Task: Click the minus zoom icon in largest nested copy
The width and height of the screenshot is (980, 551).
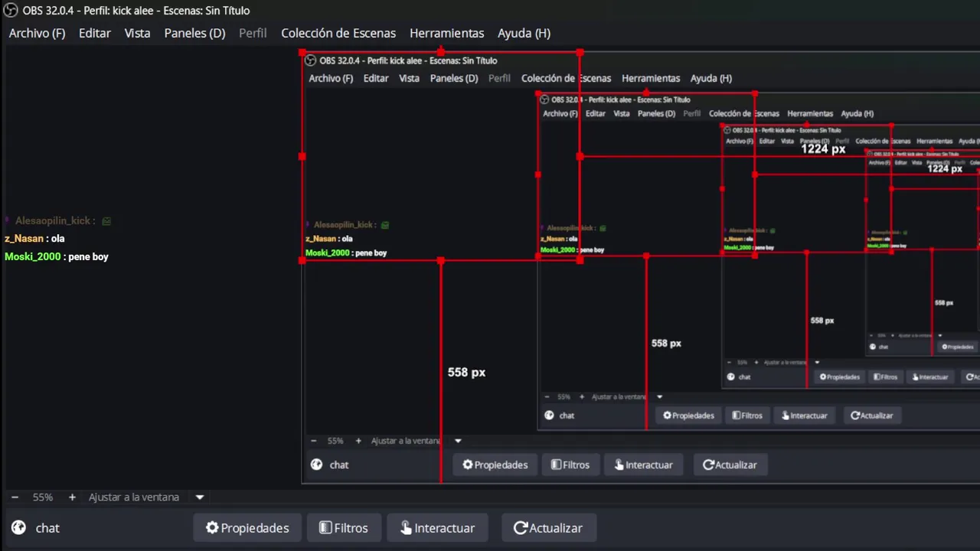Action: 313,441
